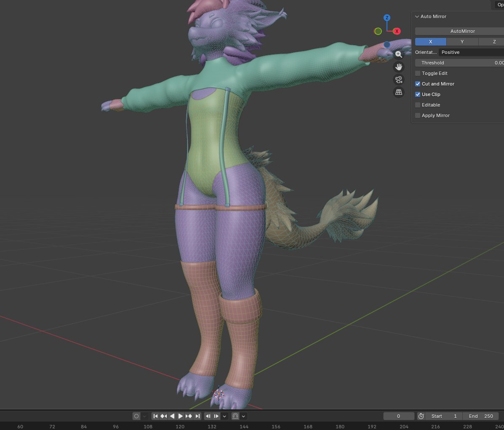Toggle the preview range clock icon
504x430 pixels.
[421, 416]
